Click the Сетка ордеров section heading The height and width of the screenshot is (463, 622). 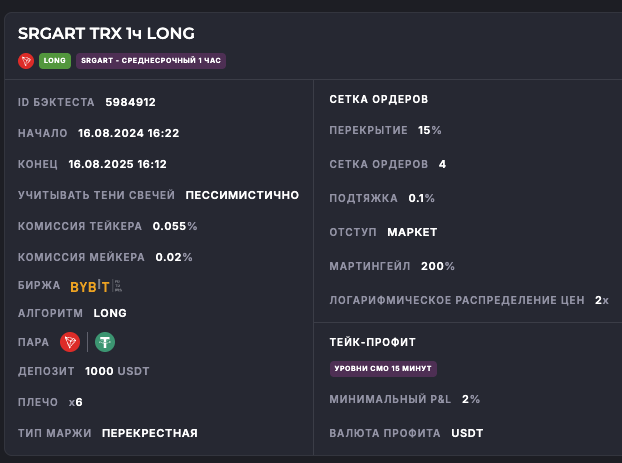click(x=378, y=100)
